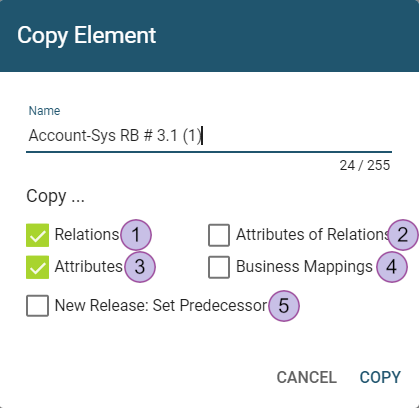
Task: Click the numbered badge 2 marker
Action: pyautogui.click(x=403, y=235)
